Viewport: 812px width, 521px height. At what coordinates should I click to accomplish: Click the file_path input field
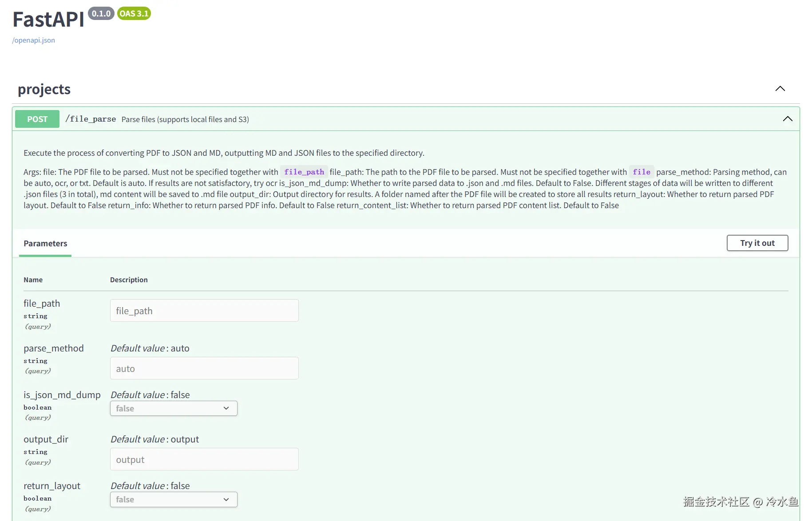coord(204,311)
